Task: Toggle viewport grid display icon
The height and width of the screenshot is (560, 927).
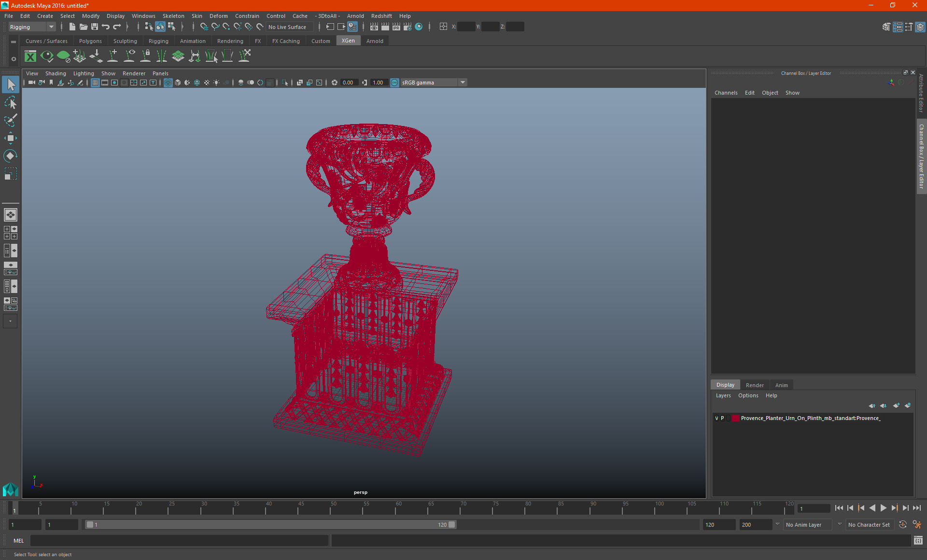Action: [95, 83]
